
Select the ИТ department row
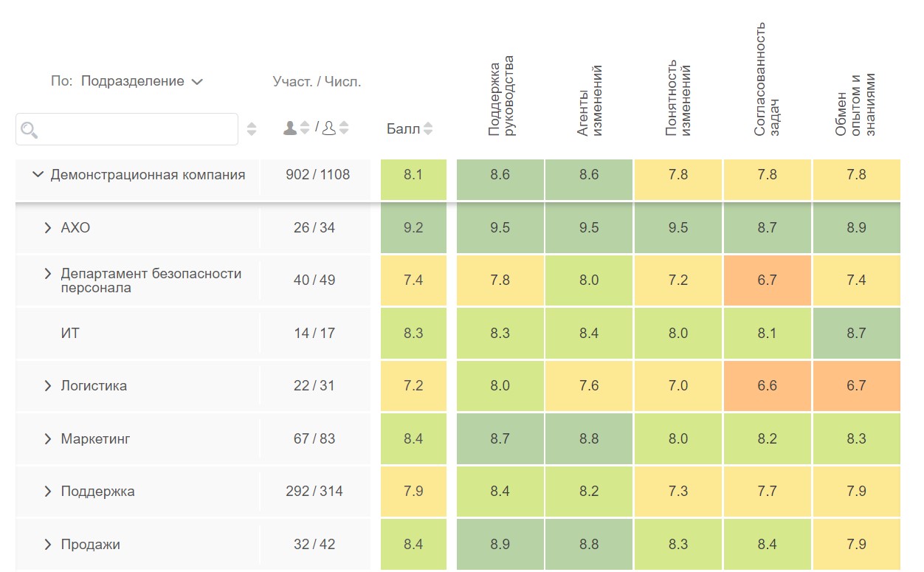coord(70,334)
